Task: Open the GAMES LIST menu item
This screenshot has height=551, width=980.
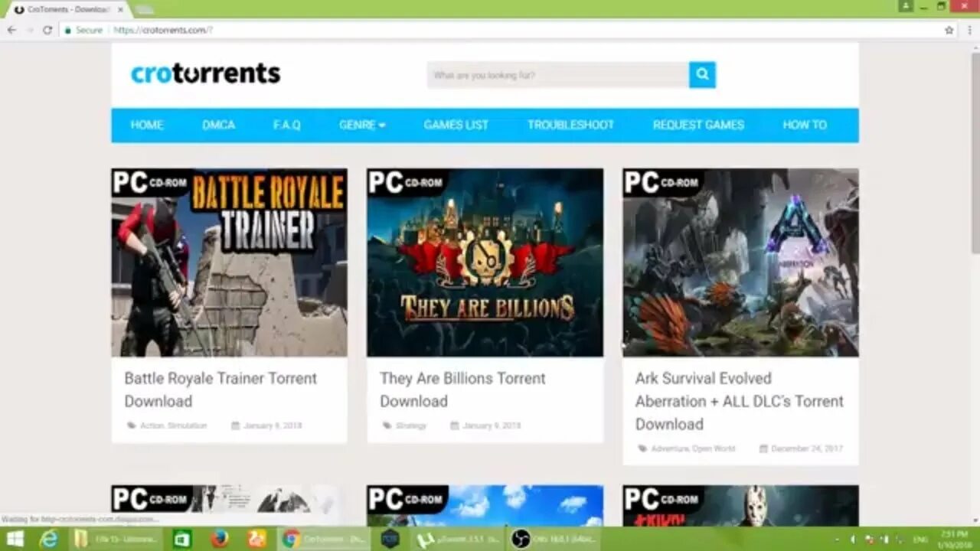Action: pyautogui.click(x=456, y=126)
